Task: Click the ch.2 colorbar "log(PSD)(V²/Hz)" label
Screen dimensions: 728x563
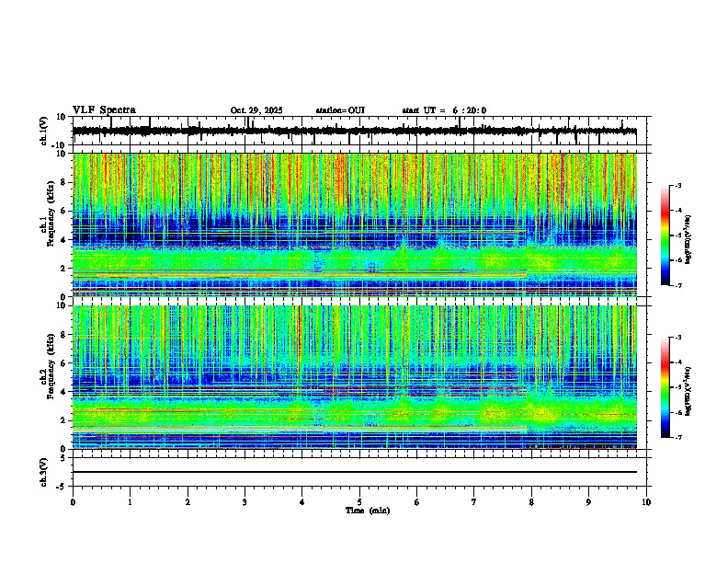Action: (688, 391)
